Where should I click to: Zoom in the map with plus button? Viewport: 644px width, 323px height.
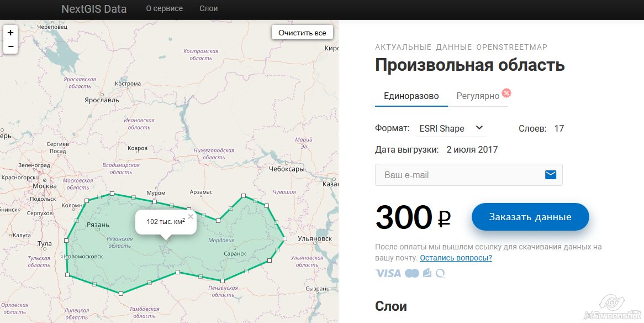[10, 32]
